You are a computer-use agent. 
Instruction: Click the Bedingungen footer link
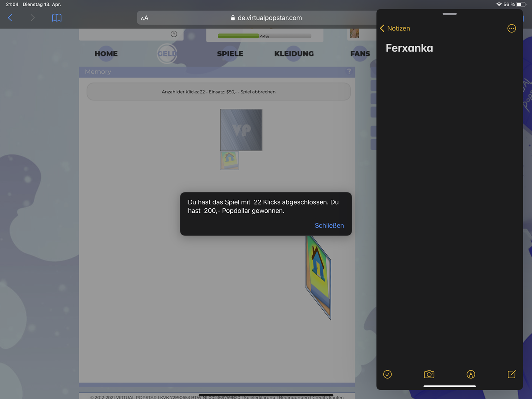(294, 397)
